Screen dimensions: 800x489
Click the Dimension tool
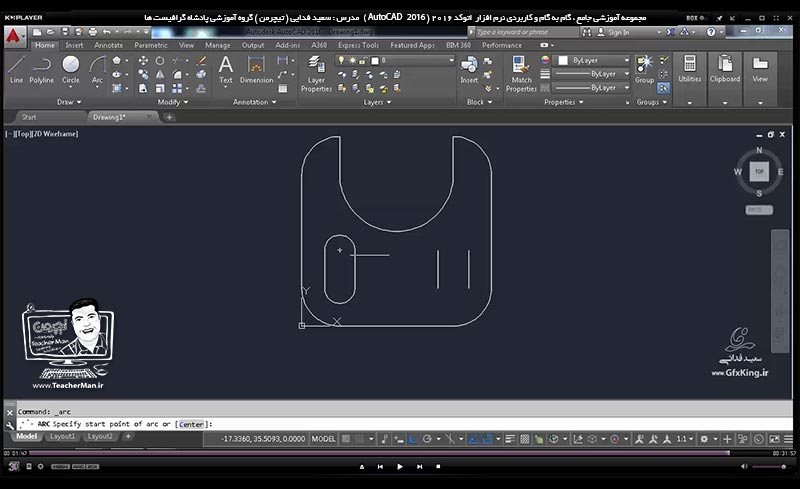tap(256, 69)
